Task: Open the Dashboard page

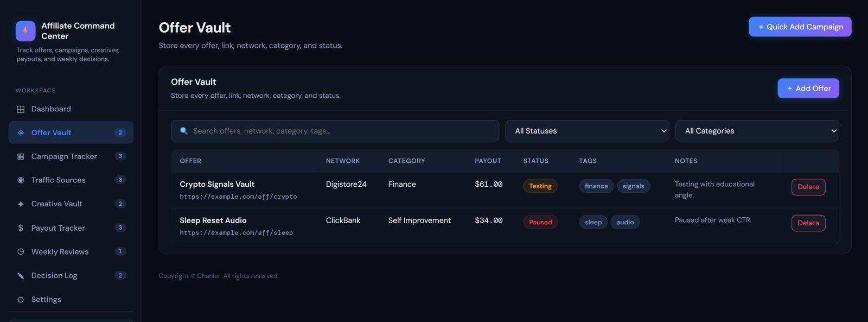Action: tap(71, 109)
